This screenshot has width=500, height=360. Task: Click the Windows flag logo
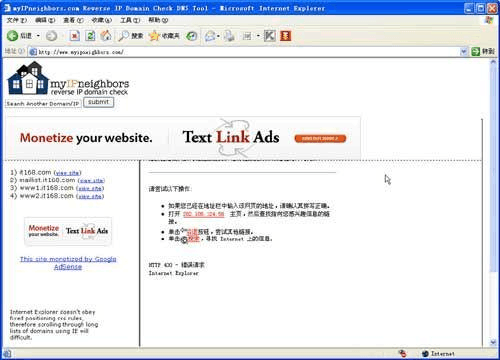(x=489, y=20)
